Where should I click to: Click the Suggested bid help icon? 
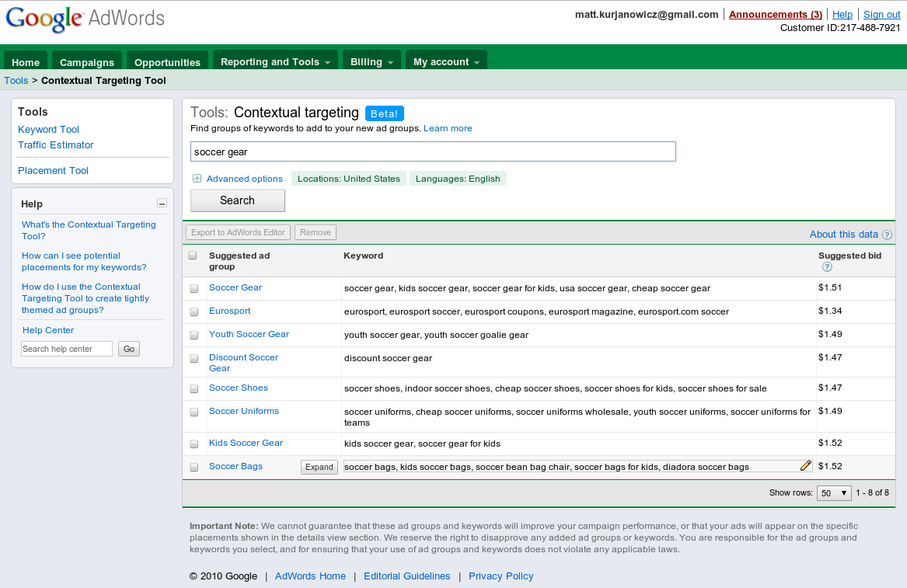pyautogui.click(x=827, y=267)
